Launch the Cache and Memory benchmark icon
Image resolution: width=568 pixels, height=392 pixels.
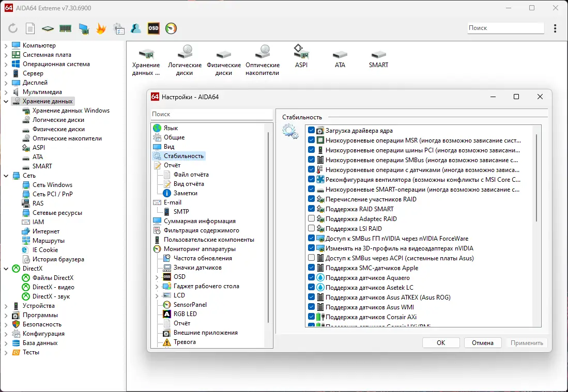65,28
